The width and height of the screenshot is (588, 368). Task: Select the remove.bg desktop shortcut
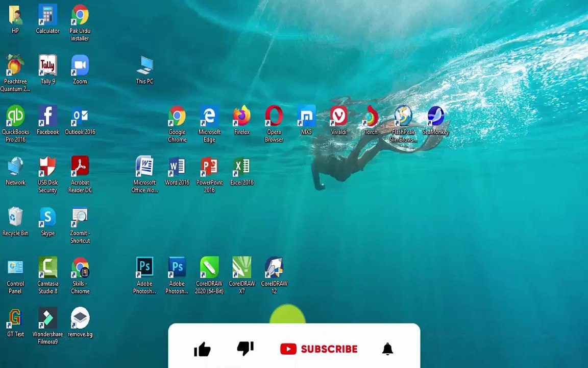(x=80, y=318)
